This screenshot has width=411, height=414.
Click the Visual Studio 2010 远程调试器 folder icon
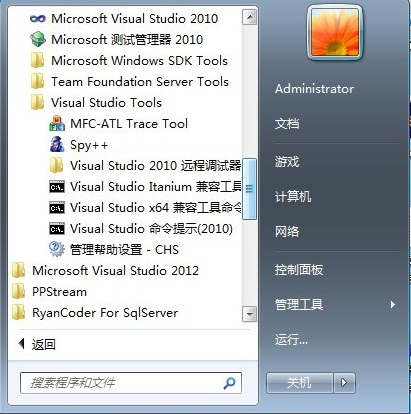(56, 166)
